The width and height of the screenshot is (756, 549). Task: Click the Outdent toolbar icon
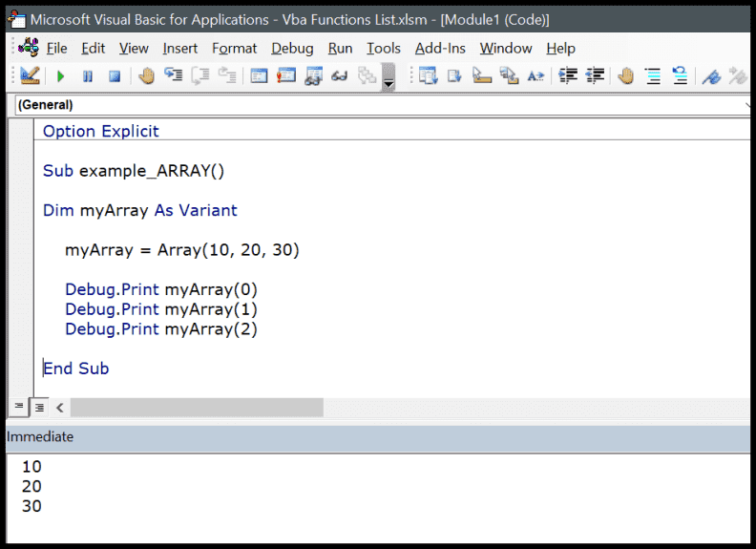[x=596, y=76]
